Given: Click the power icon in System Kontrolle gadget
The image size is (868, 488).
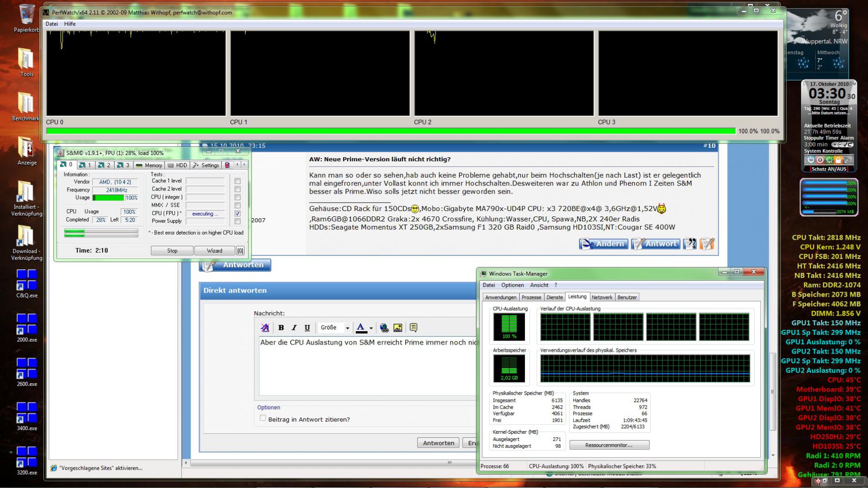Looking at the screenshot, I should 811,160.
